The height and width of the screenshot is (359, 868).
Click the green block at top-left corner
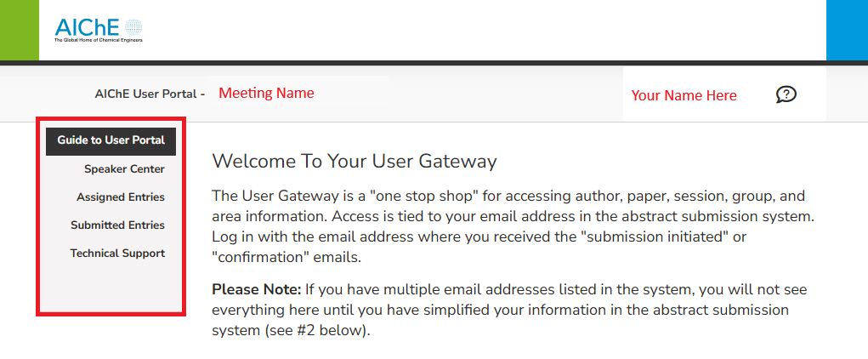point(19,30)
